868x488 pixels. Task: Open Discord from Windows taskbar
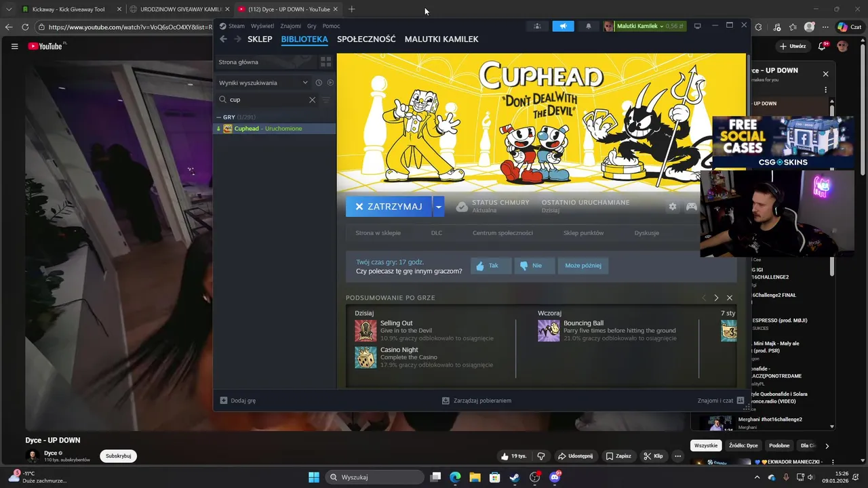(555, 477)
